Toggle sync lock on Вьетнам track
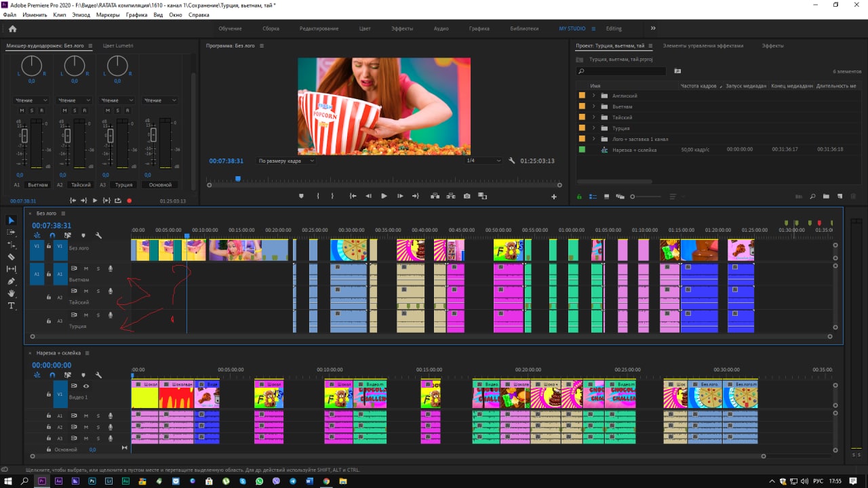This screenshot has width=868, height=488. (73, 268)
